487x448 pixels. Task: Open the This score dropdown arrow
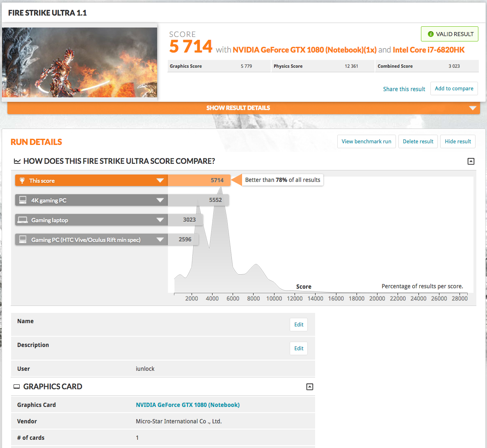[160, 181]
